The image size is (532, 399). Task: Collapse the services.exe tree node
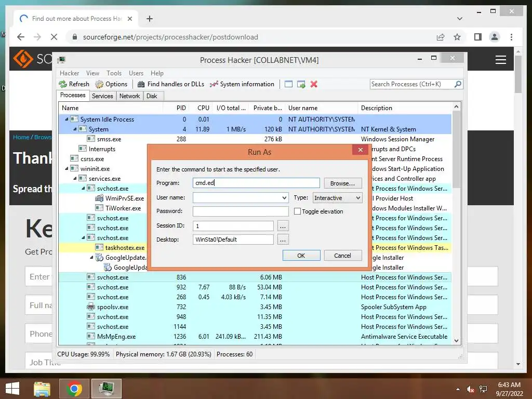(75, 179)
